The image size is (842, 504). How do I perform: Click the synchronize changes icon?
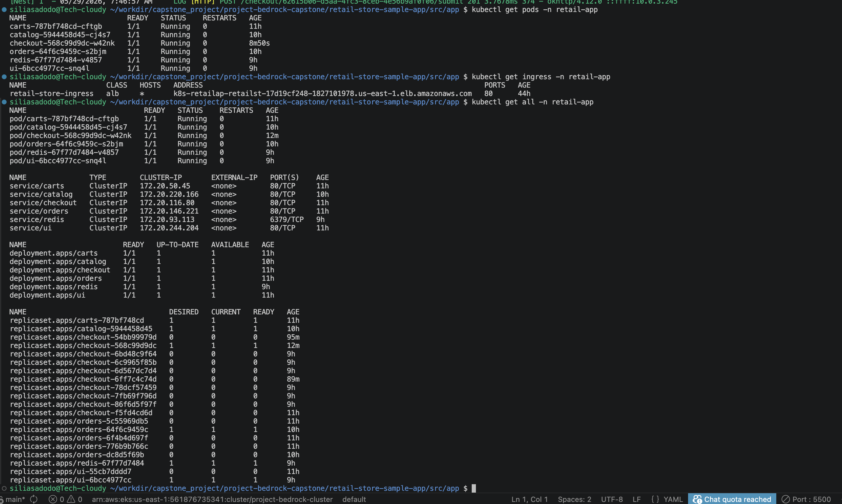(x=34, y=499)
